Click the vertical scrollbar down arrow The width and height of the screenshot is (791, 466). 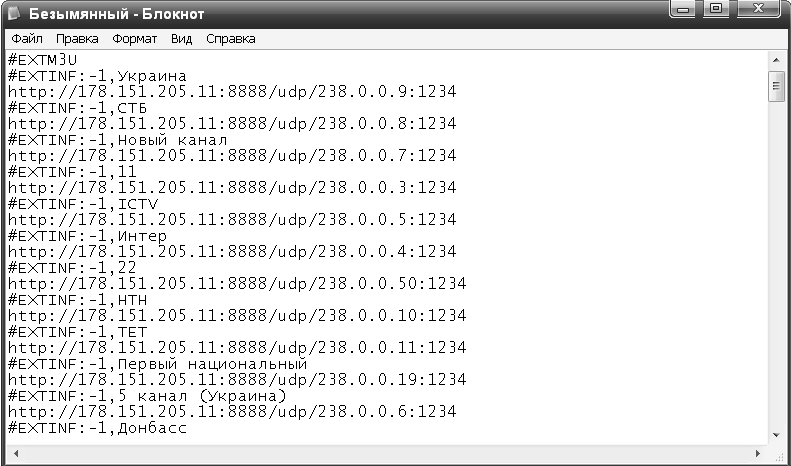point(776,435)
